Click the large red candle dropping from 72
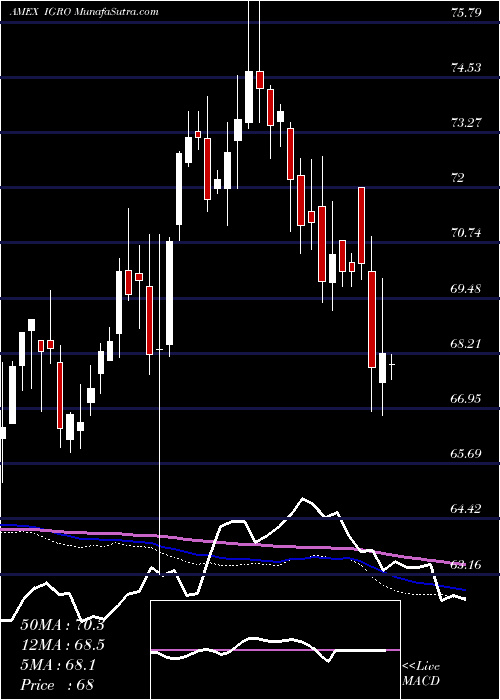Viewport: 500px width, 700px height. pyautogui.click(x=361, y=225)
